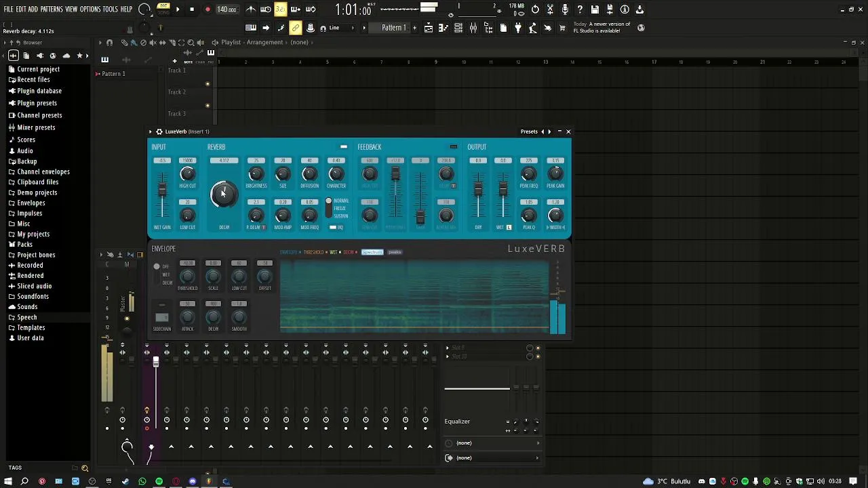Viewport: 868px width, 488px height.
Task: Open the mixer Equalizer panel
Action: [457, 422]
